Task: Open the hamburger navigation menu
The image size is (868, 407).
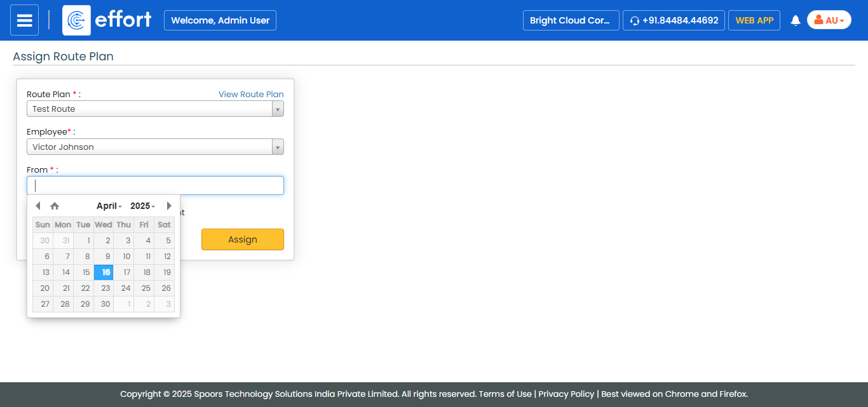Action: point(24,20)
